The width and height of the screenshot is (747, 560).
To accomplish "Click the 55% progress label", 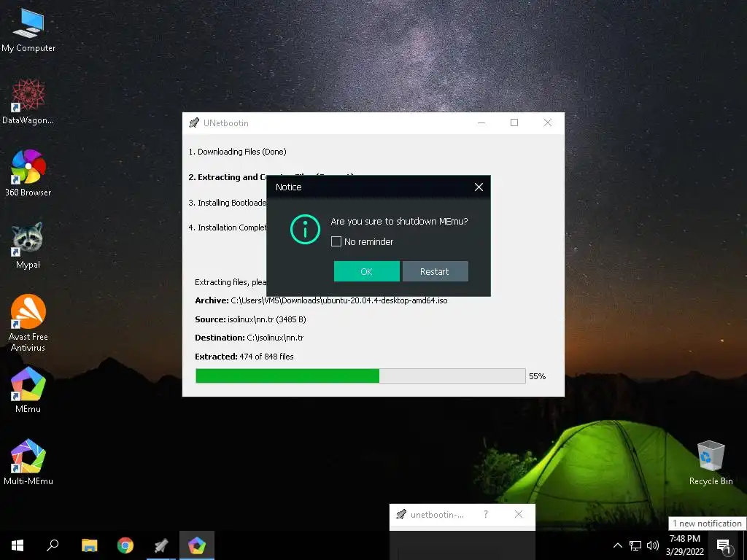I will pyautogui.click(x=537, y=376).
